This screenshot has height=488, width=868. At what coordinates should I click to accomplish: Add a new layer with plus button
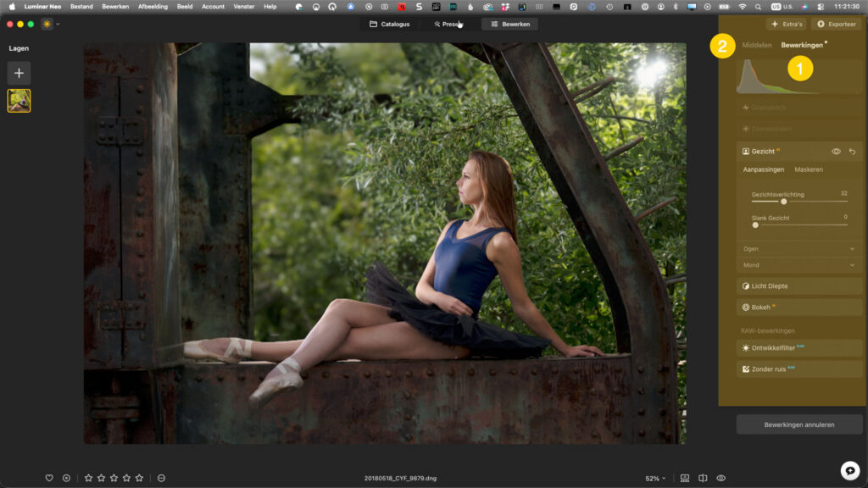[19, 73]
